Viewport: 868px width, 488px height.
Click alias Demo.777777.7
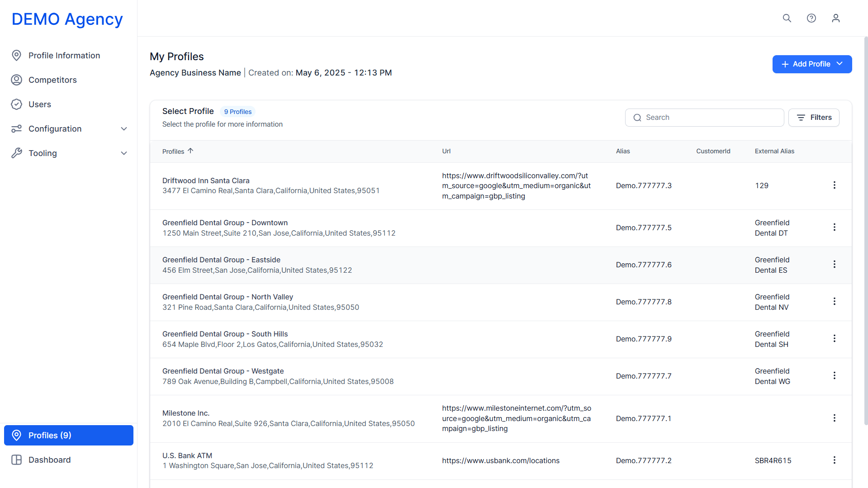click(644, 376)
